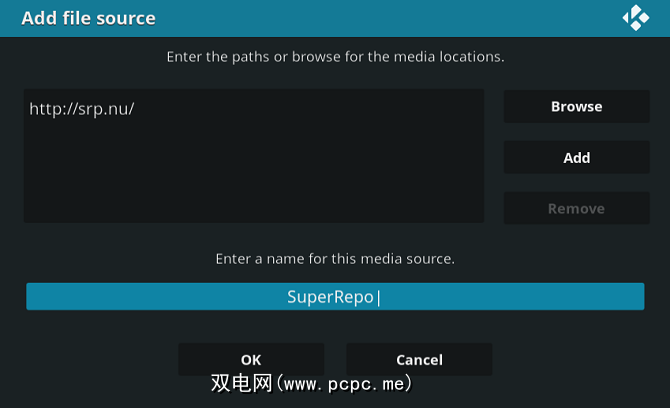
Task: Click the empty right side of the paths list
Action: pyautogui.click(x=400, y=150)
